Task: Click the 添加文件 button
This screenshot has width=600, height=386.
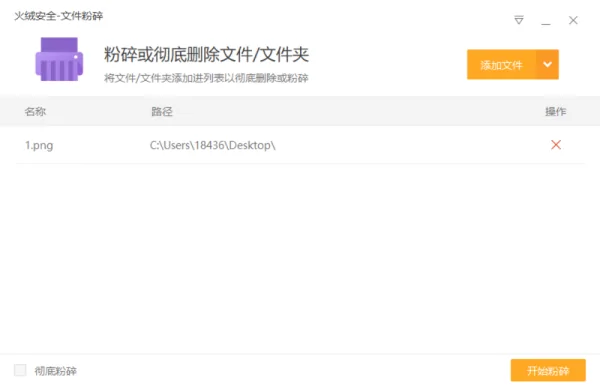Action: coord(501,65)
